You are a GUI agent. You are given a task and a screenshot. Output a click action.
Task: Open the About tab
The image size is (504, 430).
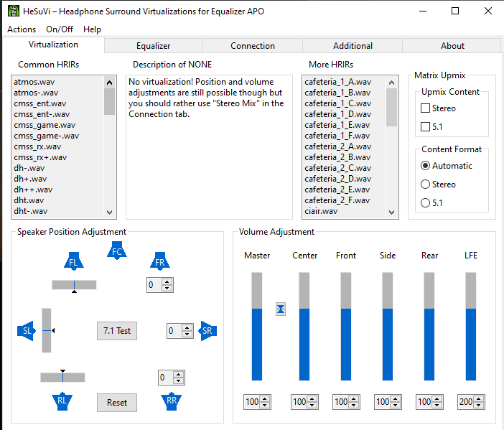pos(452,46)
